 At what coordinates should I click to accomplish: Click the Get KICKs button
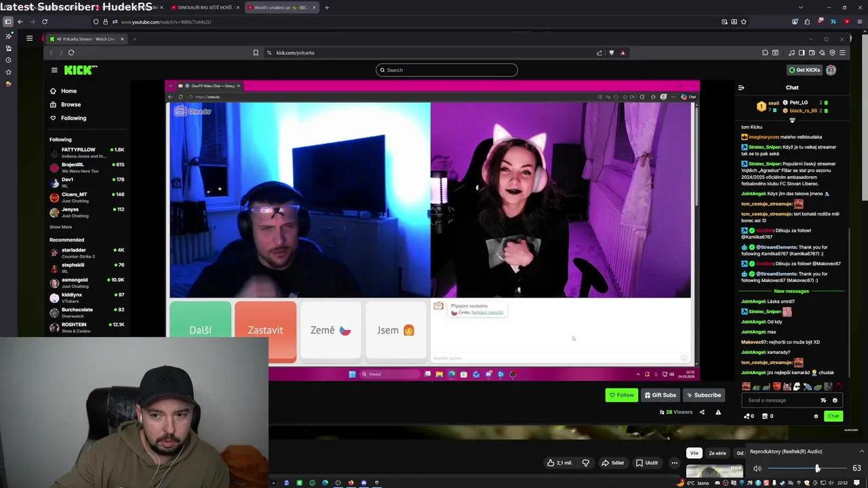804,70
